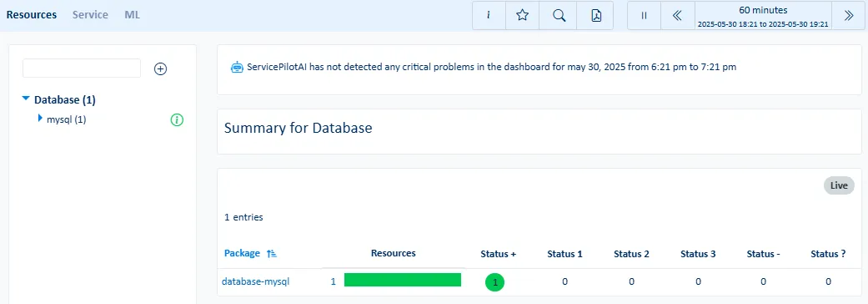This screenshot has height=304, width=868.
Task: Open the 60 minutes time range selector
Action: (763, 16)
